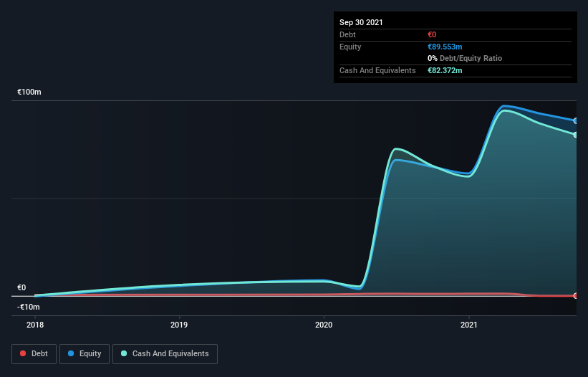Click the Cash And Equivalents tooltip label
The height and width of the screenshot is (377, 588).
tap(377, 70)
